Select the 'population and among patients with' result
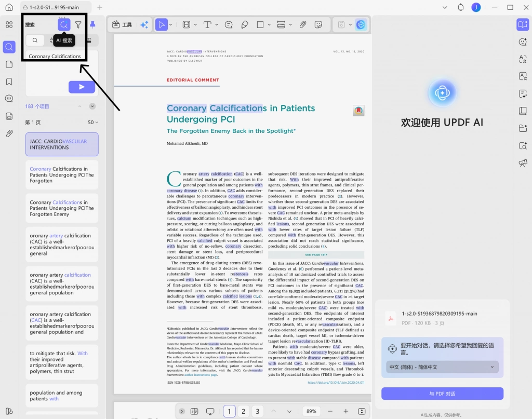 62,396
